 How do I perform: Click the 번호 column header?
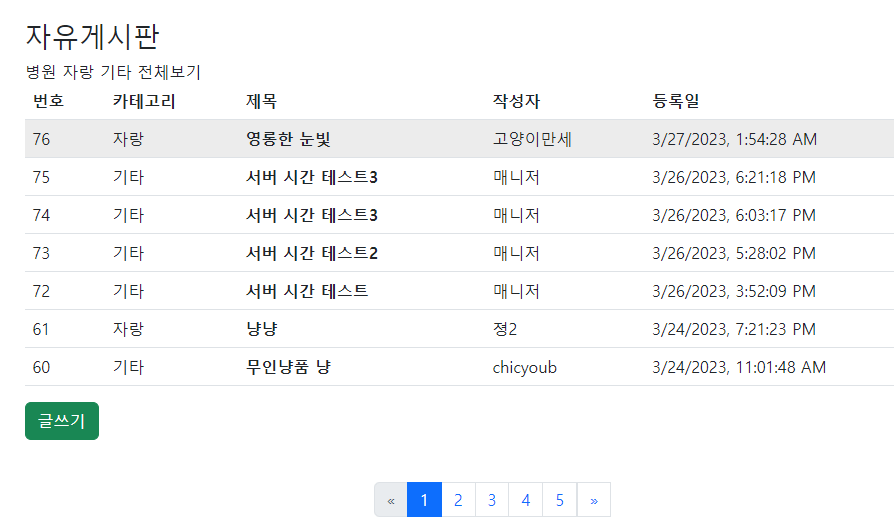pyautogui.click(x=48, y=101)
